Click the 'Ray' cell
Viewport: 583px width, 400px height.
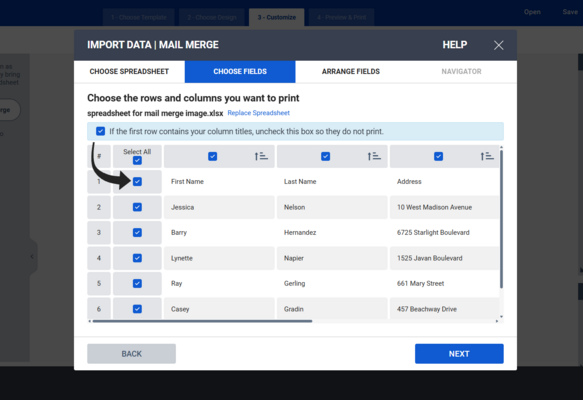pos(219,283)
